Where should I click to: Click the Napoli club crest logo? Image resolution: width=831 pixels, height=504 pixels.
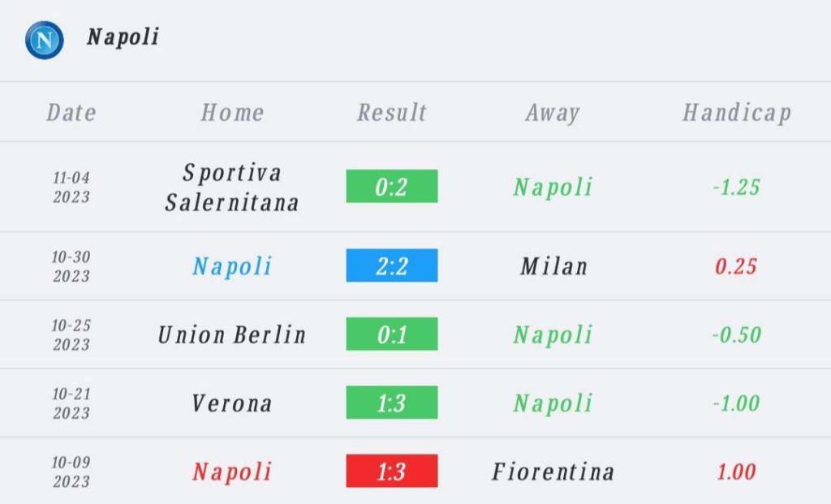coord(45,41)
